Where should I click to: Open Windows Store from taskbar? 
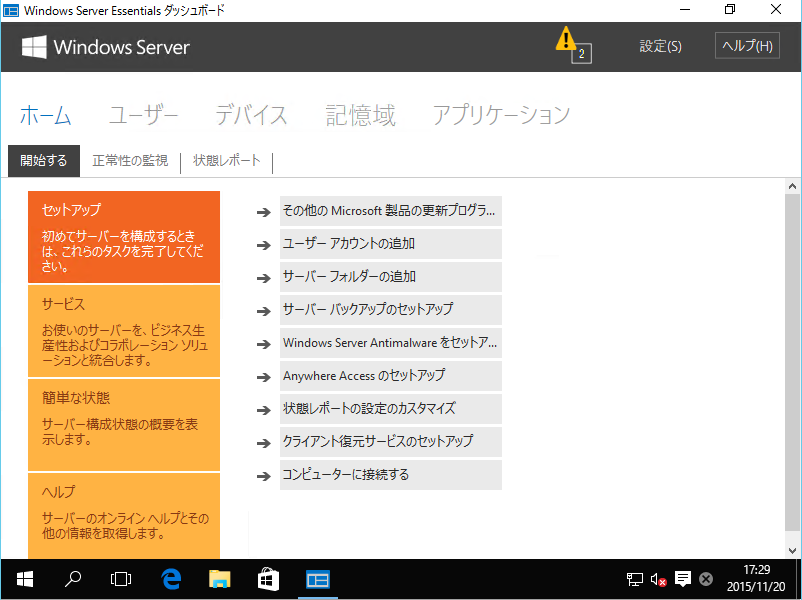pos(269,579)
